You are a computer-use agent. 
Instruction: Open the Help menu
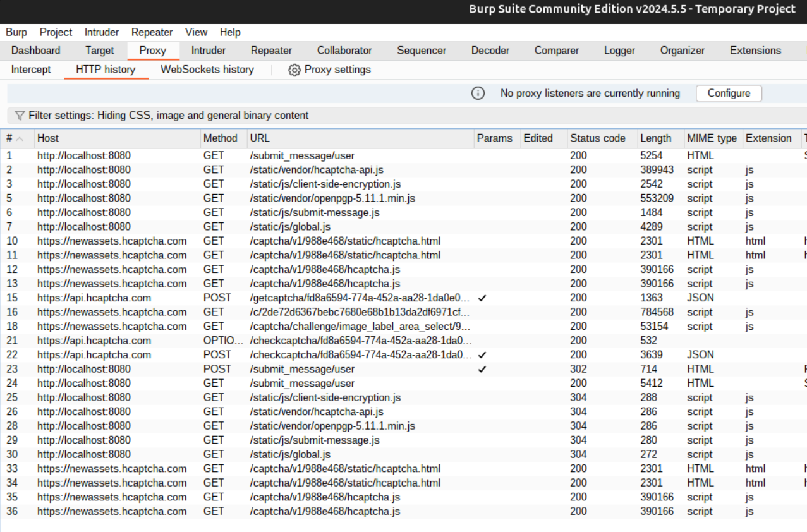(x=230, y=32)
